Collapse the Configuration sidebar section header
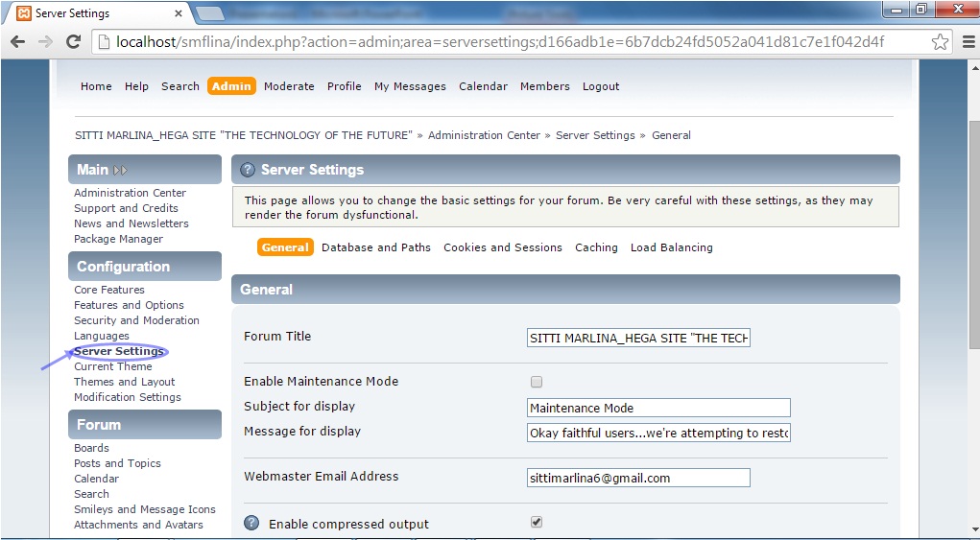Viewport: 980px width, 540px height. 123,267
